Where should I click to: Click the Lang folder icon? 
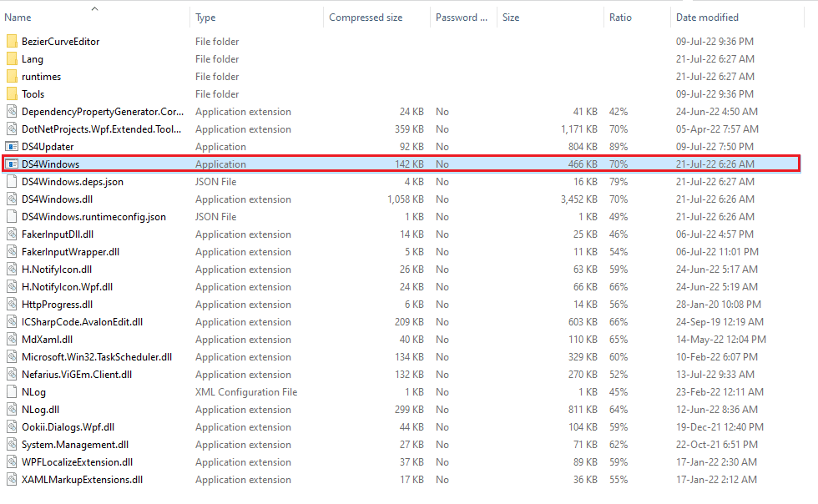tap(12, 59)
